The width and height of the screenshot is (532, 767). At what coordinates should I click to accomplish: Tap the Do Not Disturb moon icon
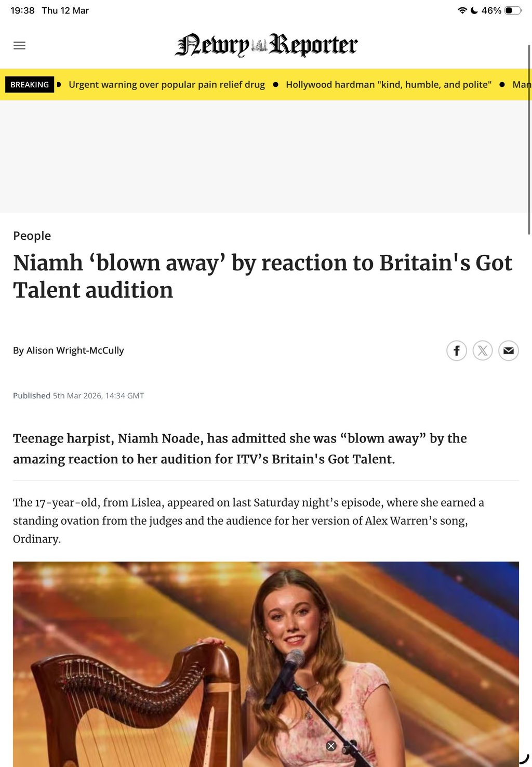pyautogui.click(x=474, y=10)
